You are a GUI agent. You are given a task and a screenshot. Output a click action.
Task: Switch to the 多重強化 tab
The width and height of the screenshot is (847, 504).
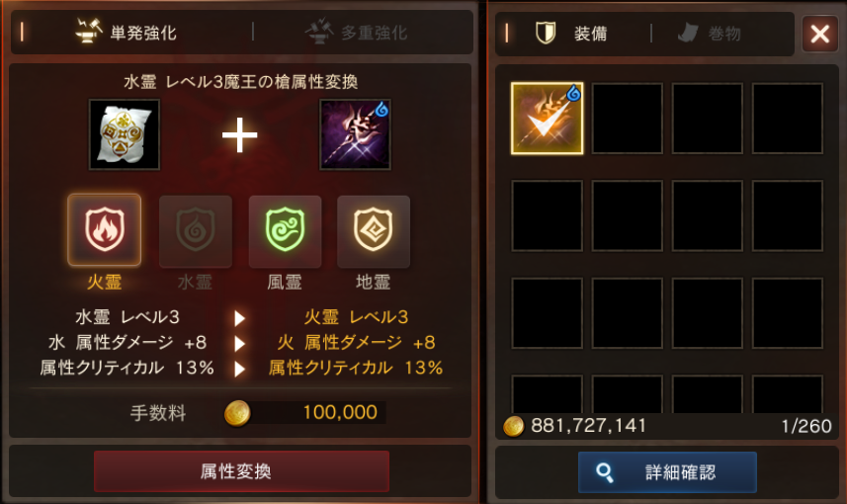[x=357, y=33]
